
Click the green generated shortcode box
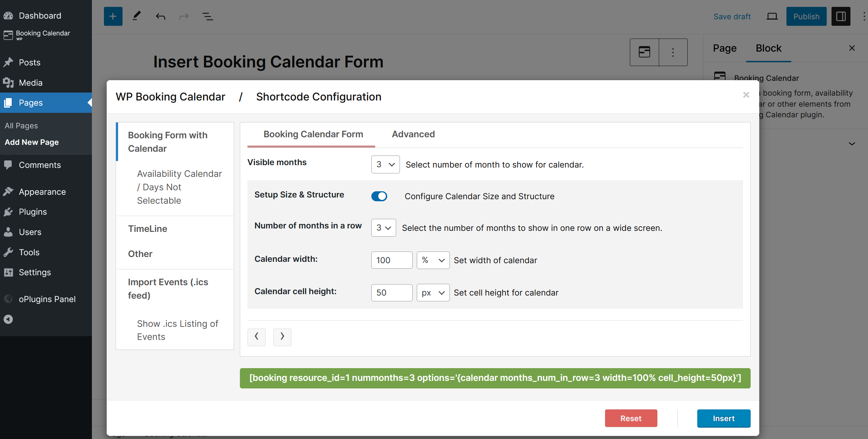(495, 378)
